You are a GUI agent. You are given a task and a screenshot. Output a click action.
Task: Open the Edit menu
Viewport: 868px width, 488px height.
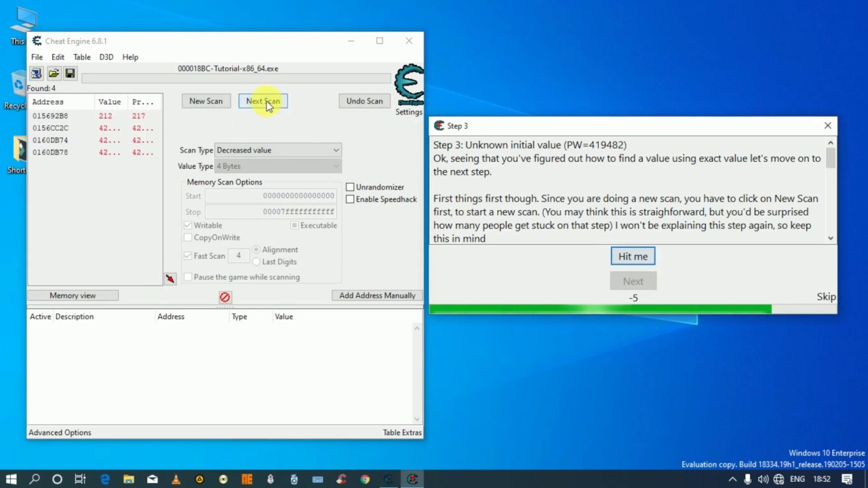[x=58, y=57]
